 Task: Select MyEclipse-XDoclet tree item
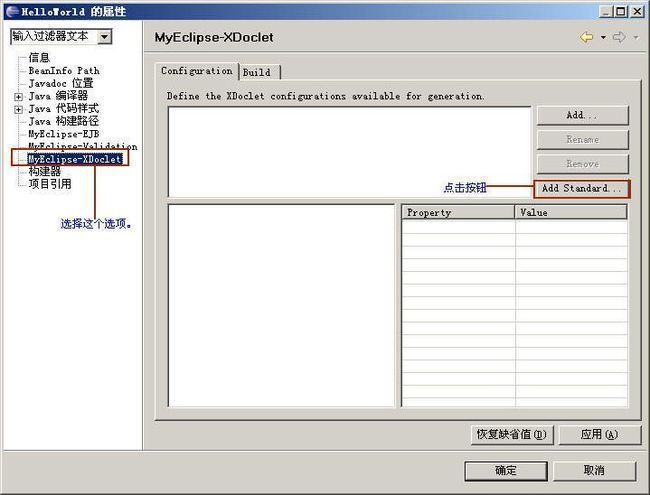75,159
